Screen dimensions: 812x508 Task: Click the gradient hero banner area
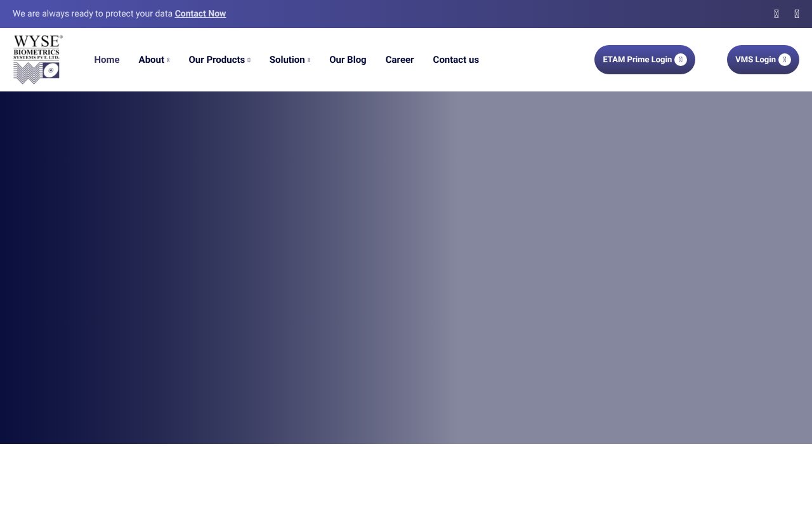tap(406, 267)
